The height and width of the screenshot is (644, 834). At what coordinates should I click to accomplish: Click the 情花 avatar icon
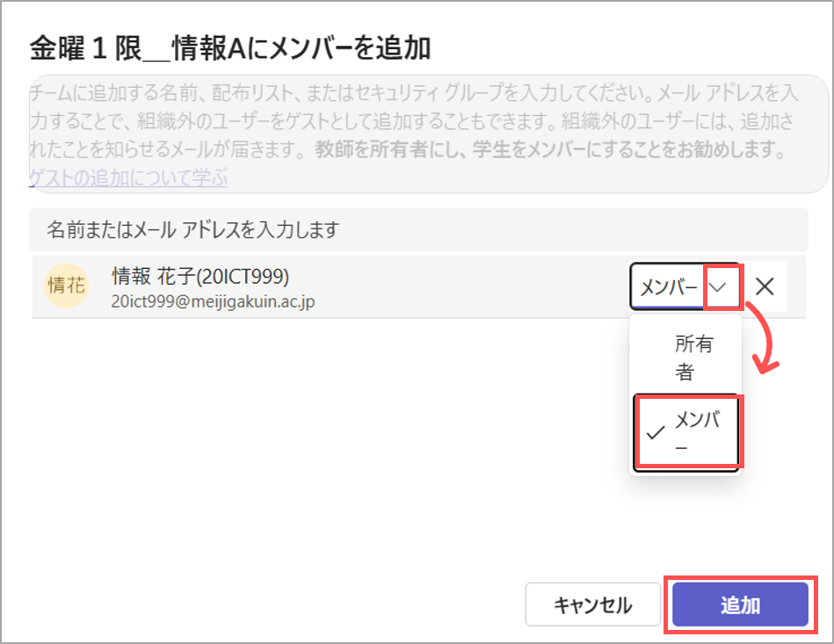[67, 286]
